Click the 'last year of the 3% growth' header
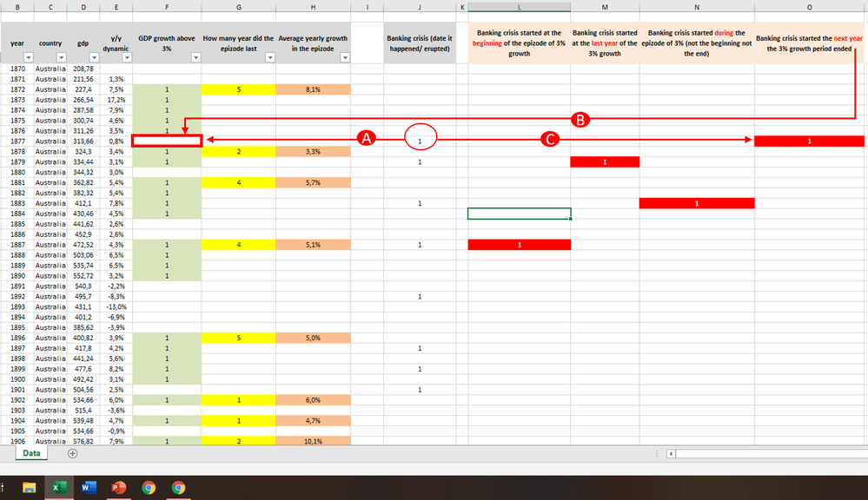The height and width of the screenshot is (500, 868). point(605,43)
